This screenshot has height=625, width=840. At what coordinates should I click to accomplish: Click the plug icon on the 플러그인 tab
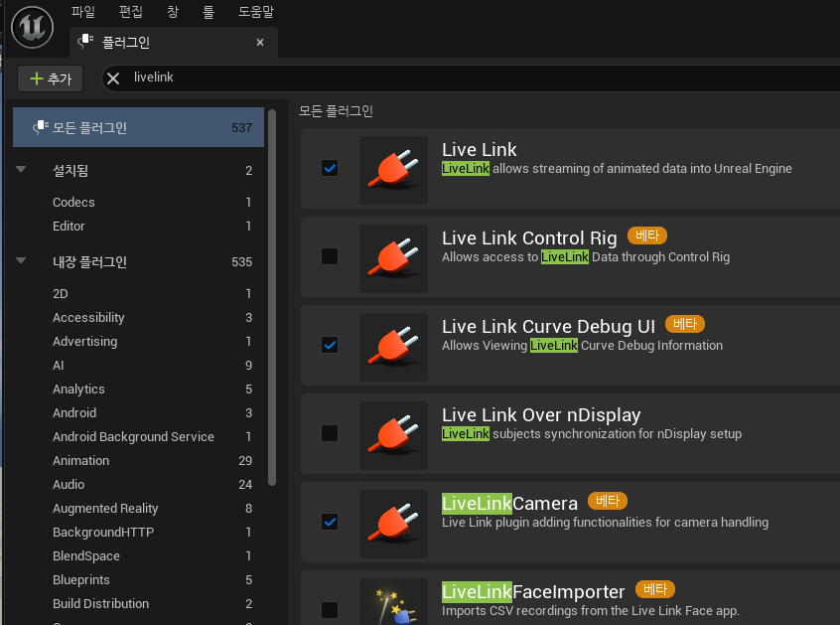(x=85, y=42)
